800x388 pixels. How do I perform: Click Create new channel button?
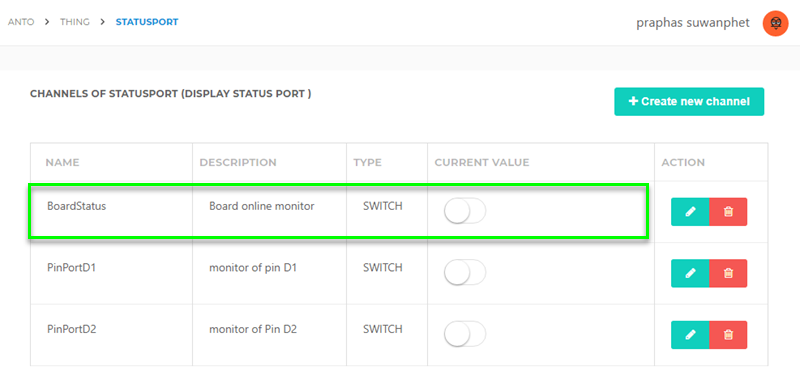point(689,102)
